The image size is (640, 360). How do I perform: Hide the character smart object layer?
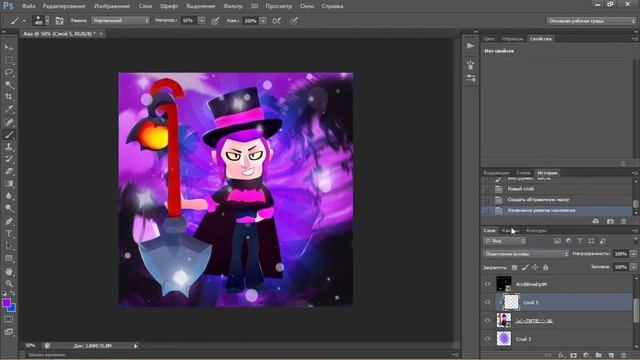point(487,320)
